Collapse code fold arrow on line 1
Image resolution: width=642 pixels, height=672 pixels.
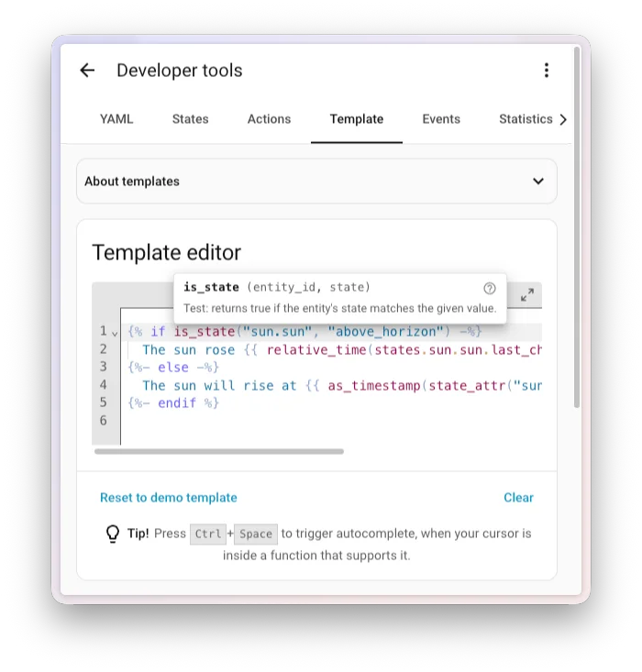115,334
